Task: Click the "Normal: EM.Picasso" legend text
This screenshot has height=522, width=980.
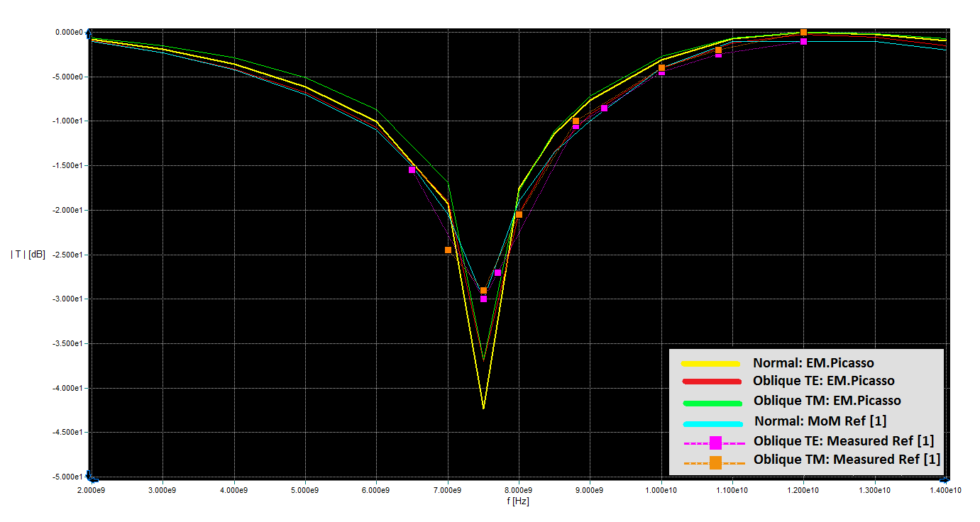Action: click(813, 363)
